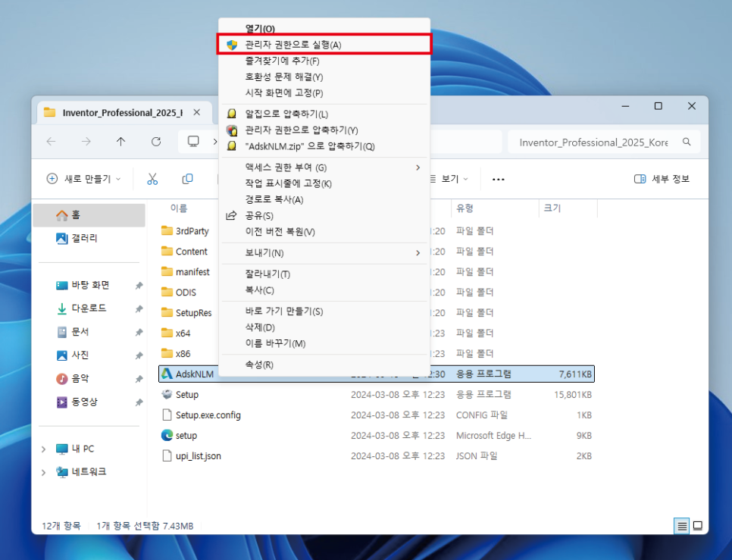The width and height of the screenshot is (732, 560).
Task: Choose 경로로 복사(A)
Action: tap(324, 200)
